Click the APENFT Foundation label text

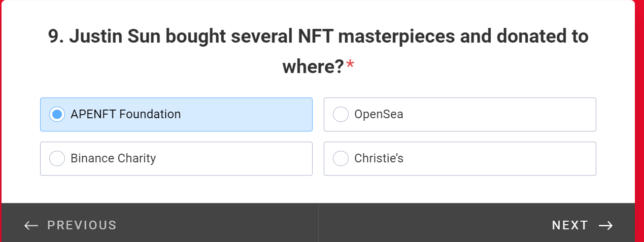[x=125, y=114]
